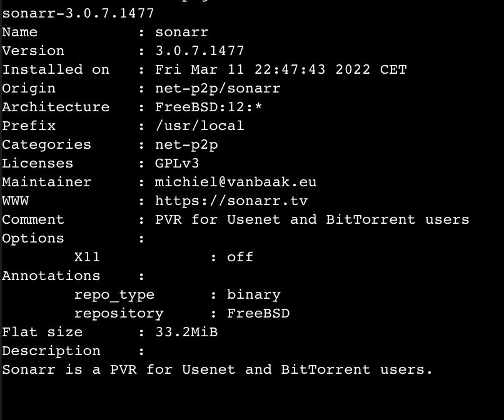Click the Comment text PVR for Usenet
The image size is (504, 420).
click(218, 219)
